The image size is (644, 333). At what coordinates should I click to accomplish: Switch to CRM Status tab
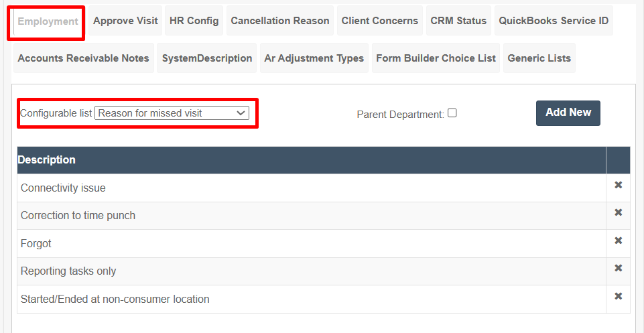458,21
